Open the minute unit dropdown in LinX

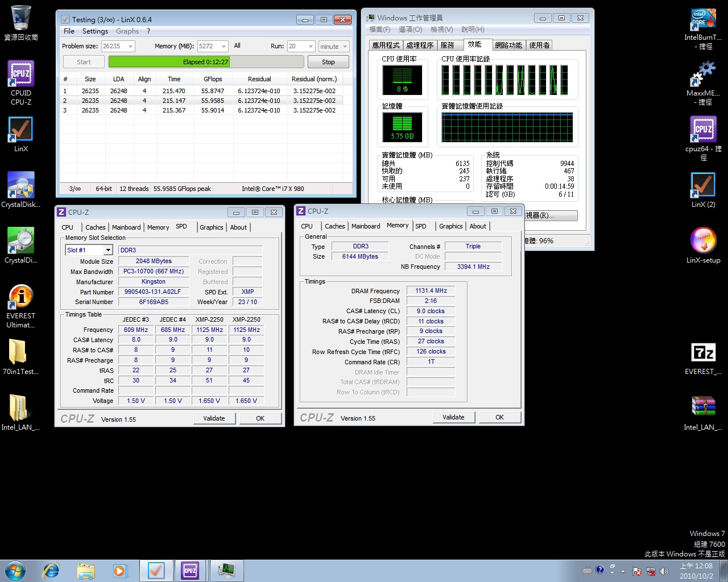tap(333, 46)
